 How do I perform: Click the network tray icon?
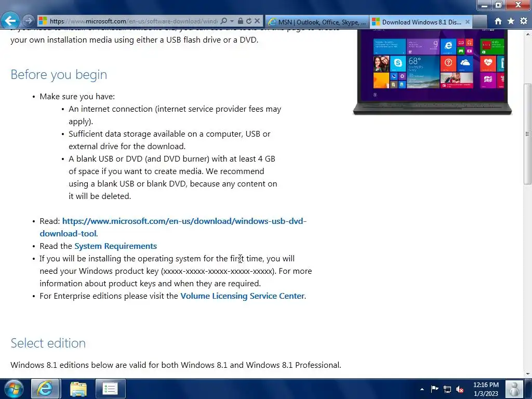[447, 390]
